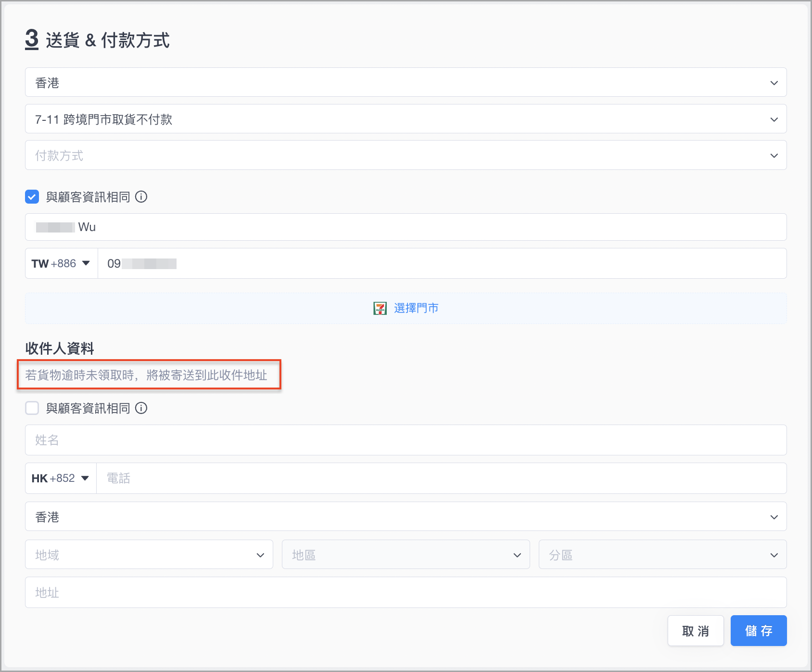
Task: Open the 地域 region dropdown
Action: 149,555
